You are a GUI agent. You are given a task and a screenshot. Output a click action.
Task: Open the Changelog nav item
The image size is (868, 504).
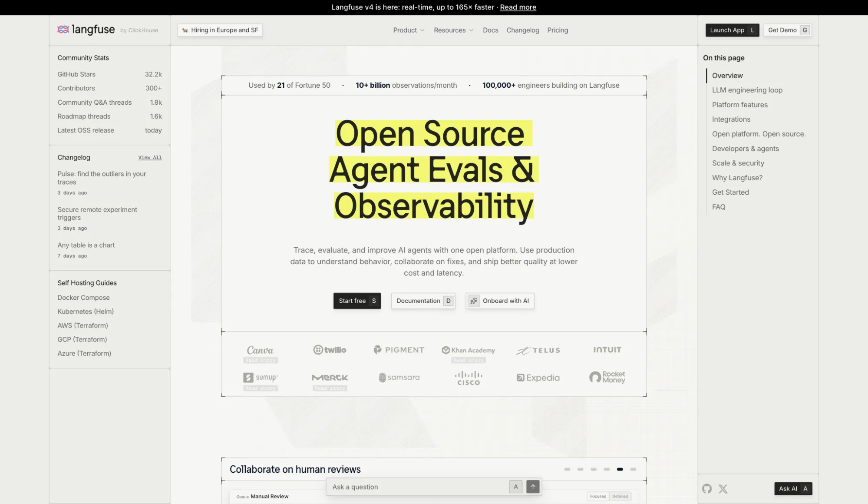(x=522, y=30)
